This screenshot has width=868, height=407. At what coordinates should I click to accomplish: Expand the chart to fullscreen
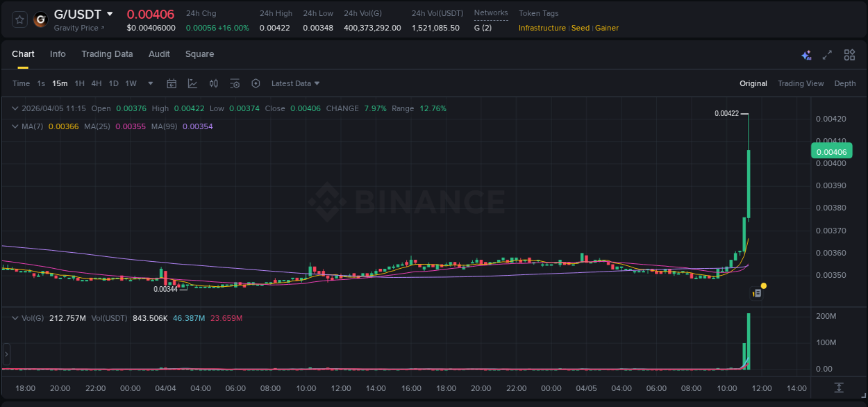pos(826,54)
